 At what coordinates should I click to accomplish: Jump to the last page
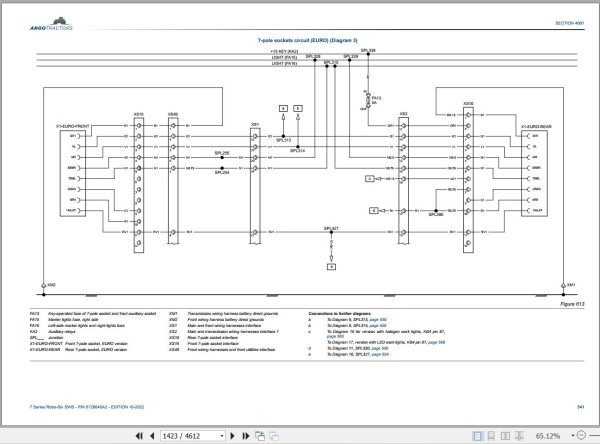(246, 436)
